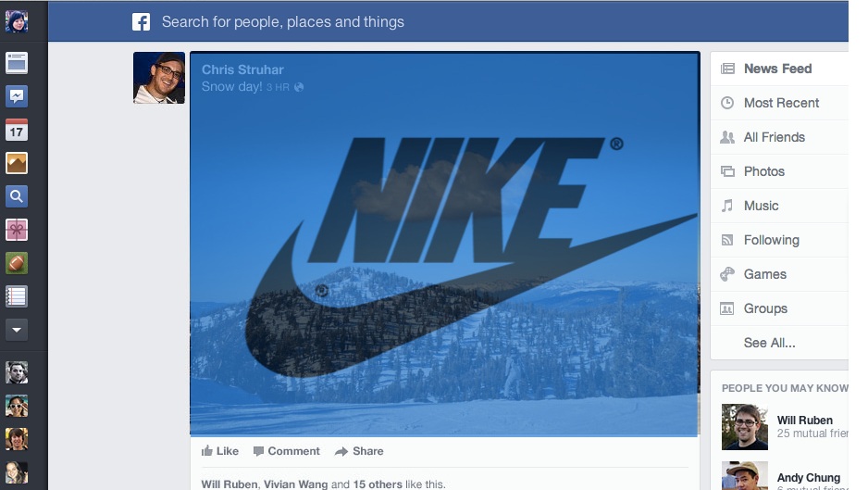Open the football app icon
This screenshot has height=490, width=868.
[17, 263]
